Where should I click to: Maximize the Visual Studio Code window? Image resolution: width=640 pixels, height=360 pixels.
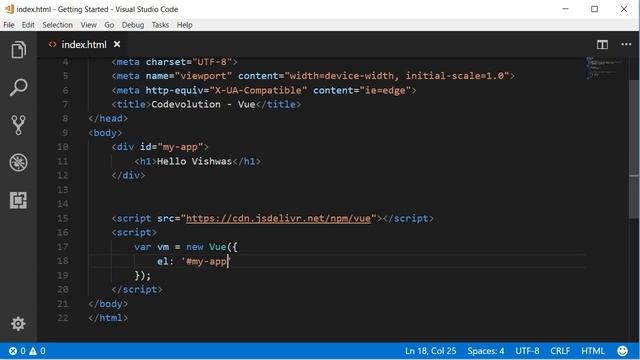pyautogui.click(x=594, y=9)
